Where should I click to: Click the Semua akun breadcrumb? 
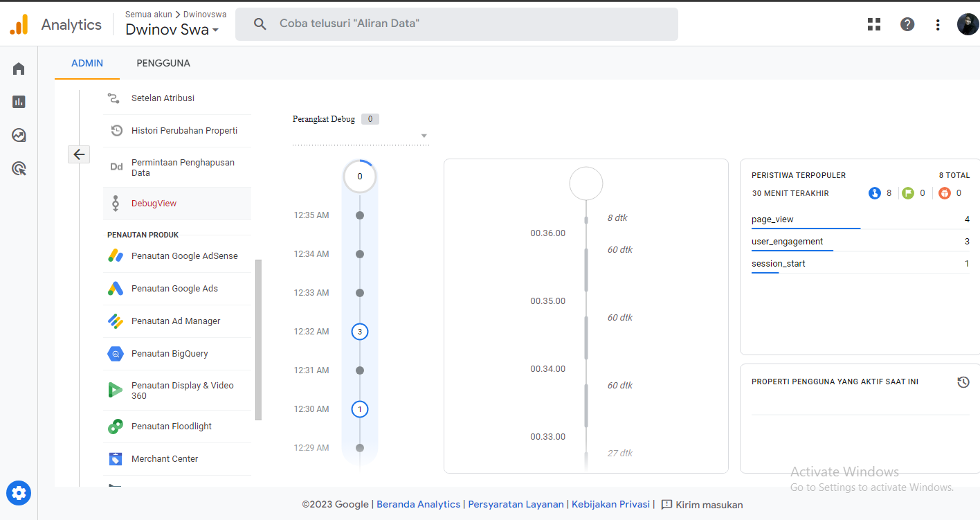(149, 14)
